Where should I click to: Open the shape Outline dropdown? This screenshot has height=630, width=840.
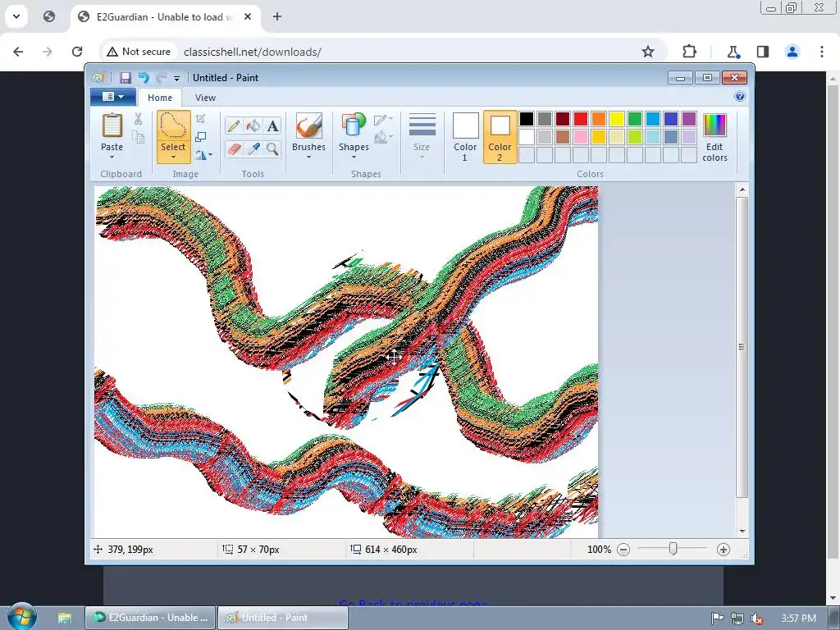pos(384,120)
